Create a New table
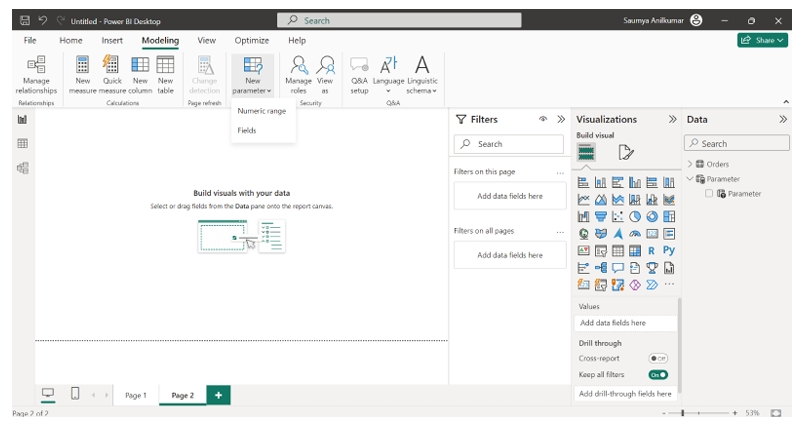Screen dimensions: 812x429 point(165,75)
